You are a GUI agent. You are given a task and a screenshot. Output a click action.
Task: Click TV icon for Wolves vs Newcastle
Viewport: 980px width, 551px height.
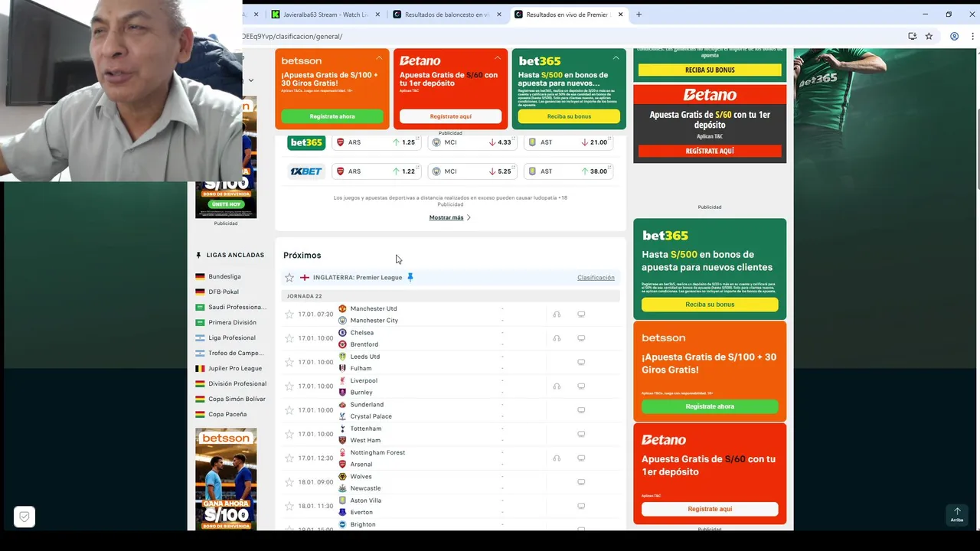pyautogui.click(x=581, y=482)
